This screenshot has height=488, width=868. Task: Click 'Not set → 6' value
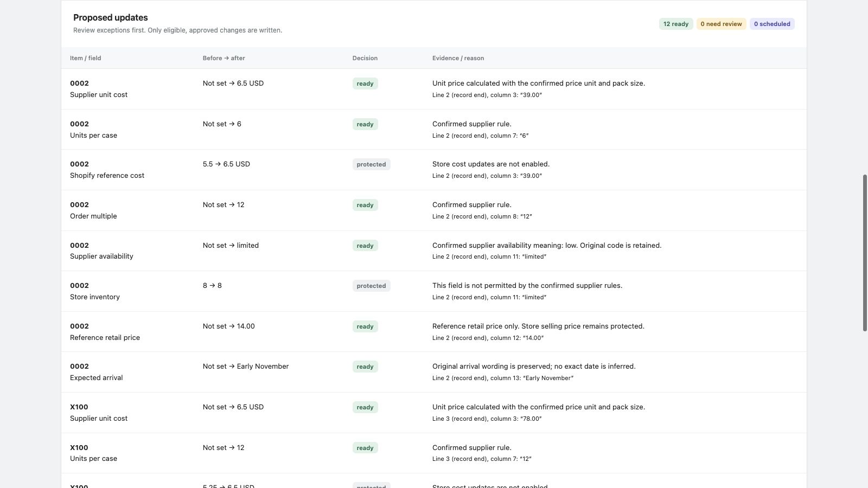point(222,124)
